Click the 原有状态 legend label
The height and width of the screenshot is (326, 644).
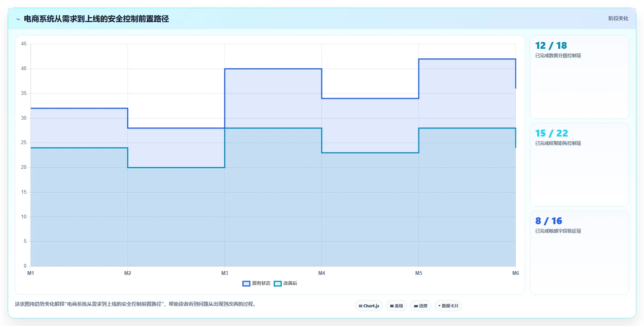(261, 283)
